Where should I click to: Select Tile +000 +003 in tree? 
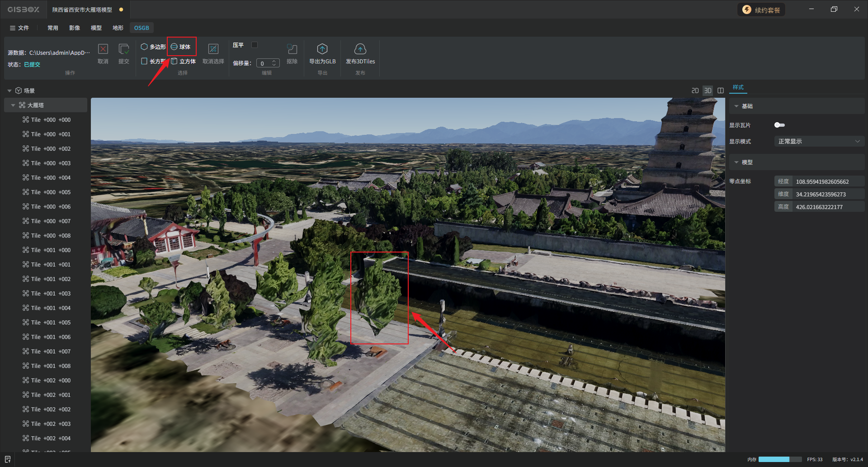click(x=51, y=163)
